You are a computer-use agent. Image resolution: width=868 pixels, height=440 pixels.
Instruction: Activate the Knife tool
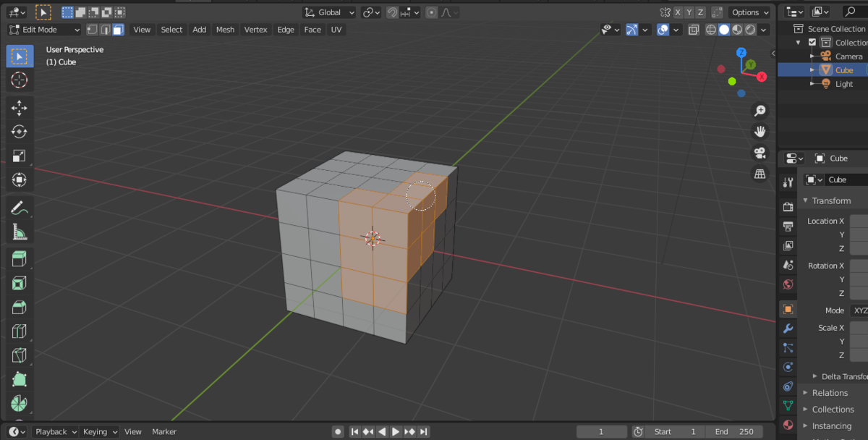[20, 355]
